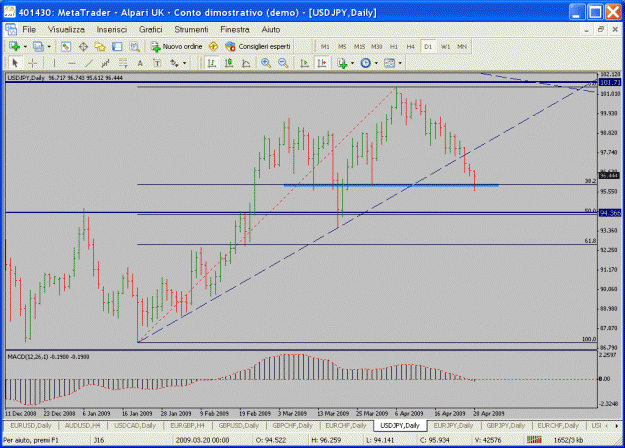Open the File menu

(29, 29)
